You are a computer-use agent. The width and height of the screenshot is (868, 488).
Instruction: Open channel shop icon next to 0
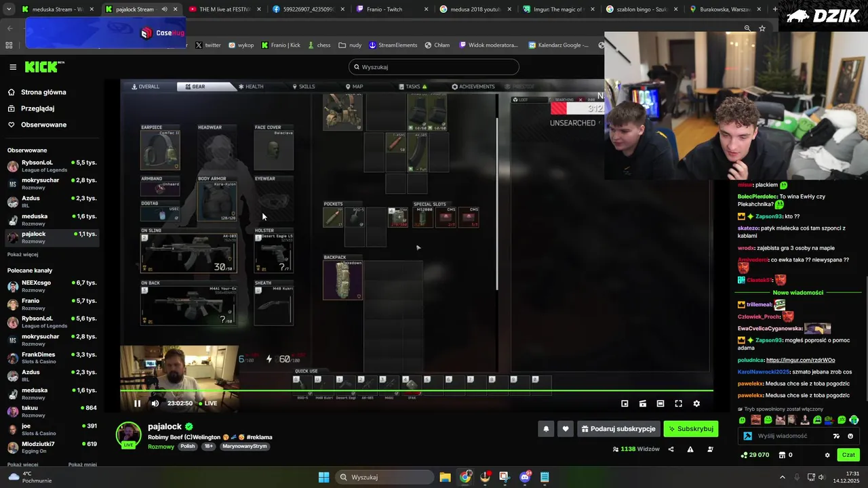[x=781, y=455]
